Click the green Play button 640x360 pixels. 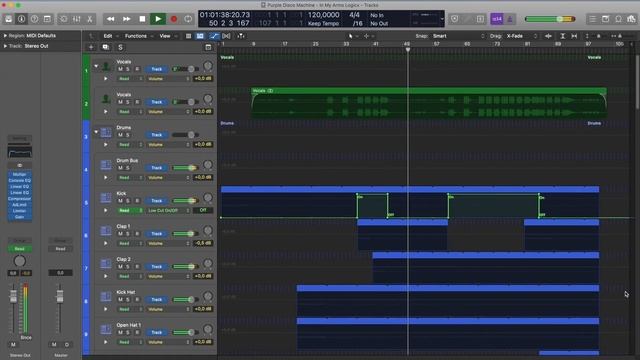click(x=158, y=19)
